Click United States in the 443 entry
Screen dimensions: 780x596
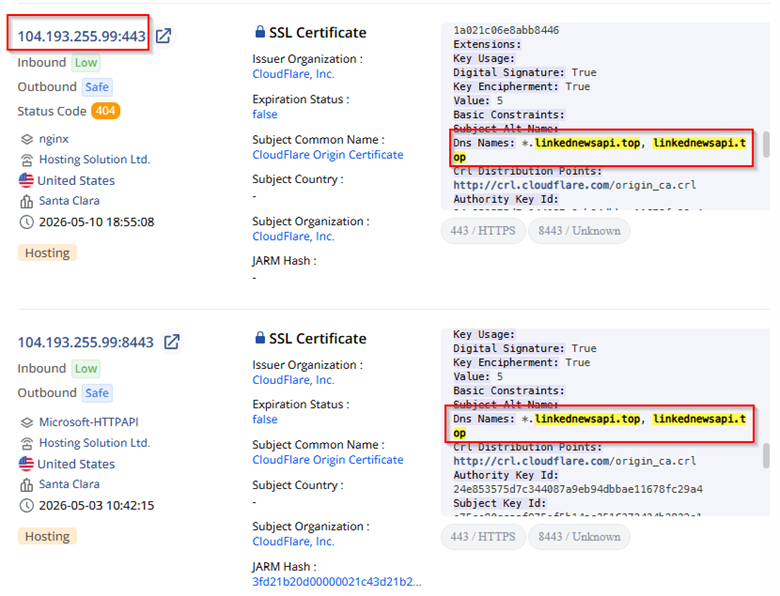tap(76, 180)
